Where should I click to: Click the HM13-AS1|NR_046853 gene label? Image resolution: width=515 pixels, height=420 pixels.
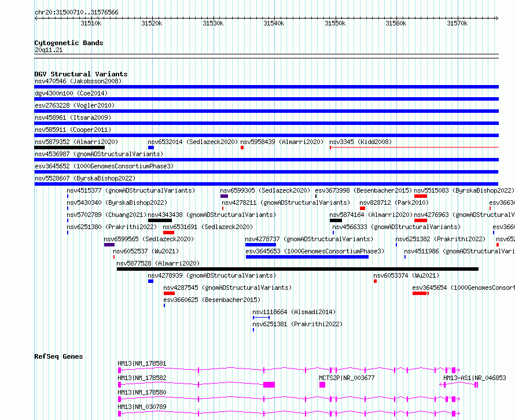474,378
